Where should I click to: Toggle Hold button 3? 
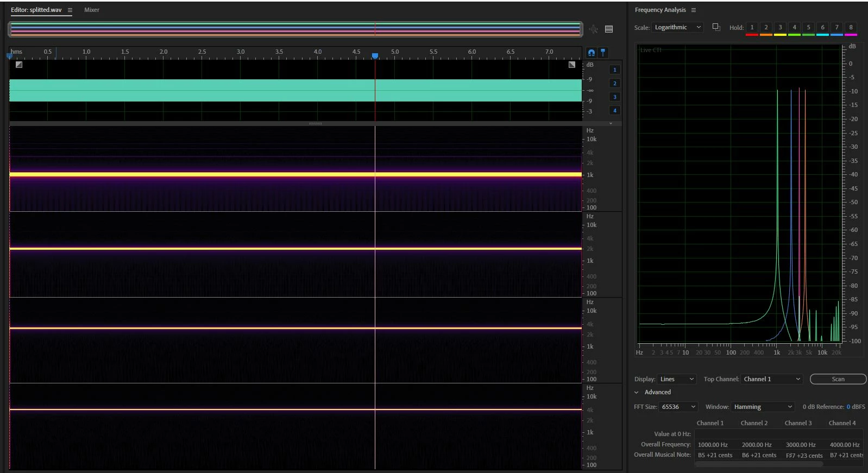coord(780,27)
